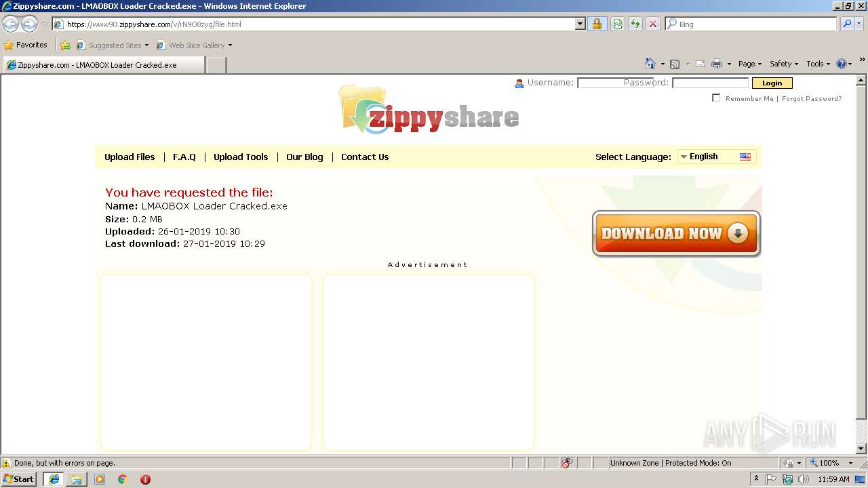Click the Opera taskbar icon
Screen dimensions: 868x488
click(145, 479)
